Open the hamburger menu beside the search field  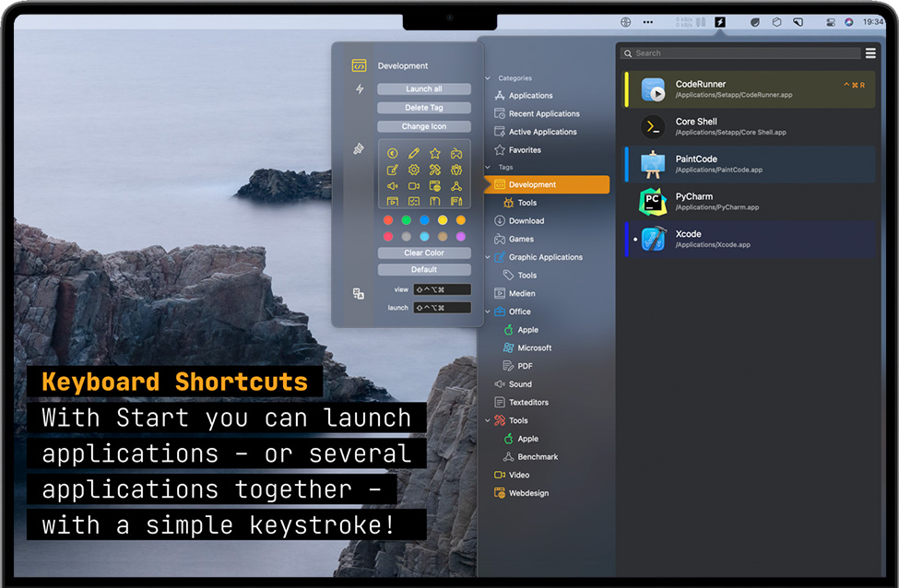870,53
